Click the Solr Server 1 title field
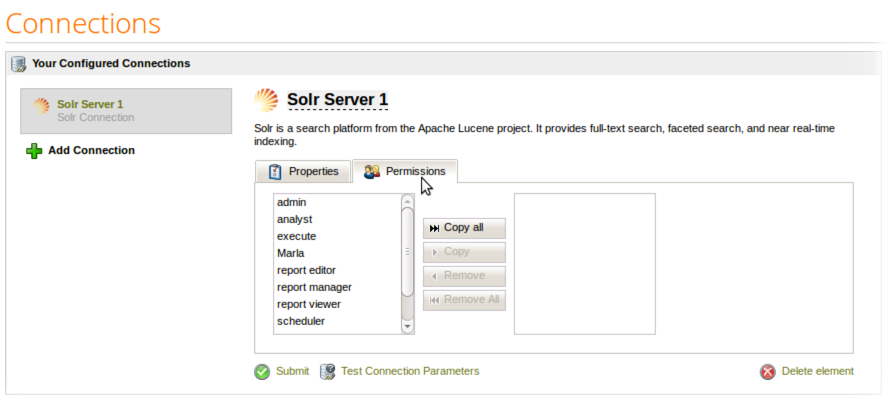 [x=337, y=100]
